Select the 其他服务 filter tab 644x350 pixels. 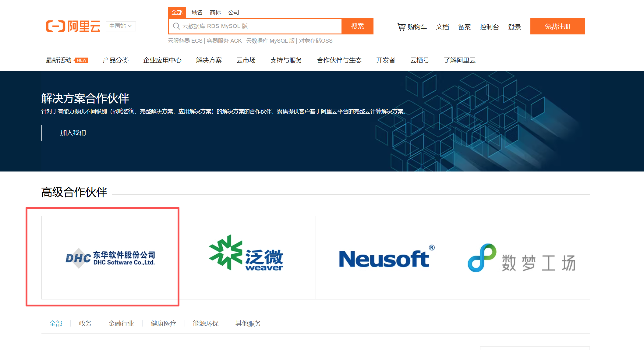pyautogui.click(x=248, y=323)
